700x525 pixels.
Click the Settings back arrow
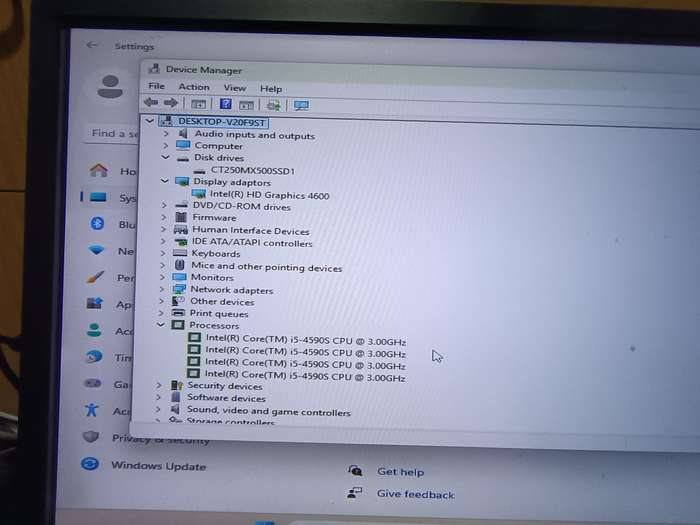[x=92, y=45]
